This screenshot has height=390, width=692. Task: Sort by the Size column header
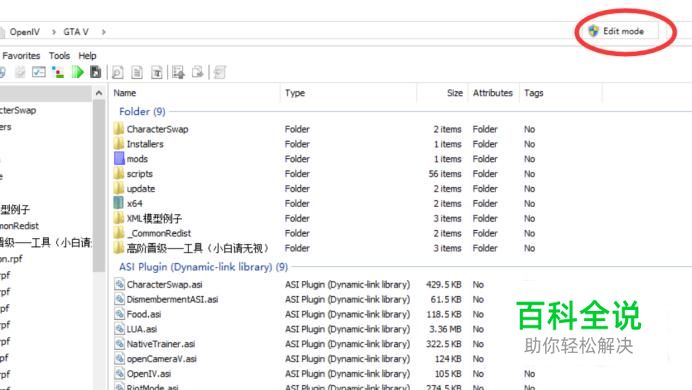coord(455,93)
